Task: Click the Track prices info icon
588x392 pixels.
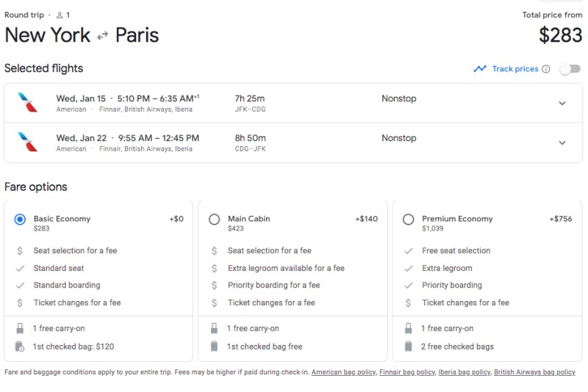Action: 545,69
